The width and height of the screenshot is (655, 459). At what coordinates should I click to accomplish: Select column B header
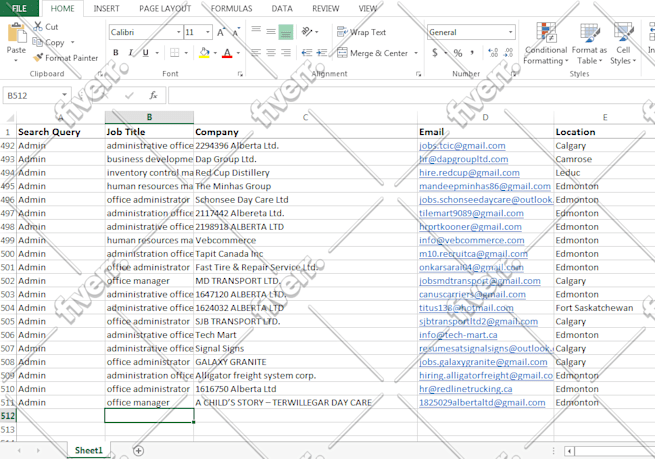coord(149,117)
